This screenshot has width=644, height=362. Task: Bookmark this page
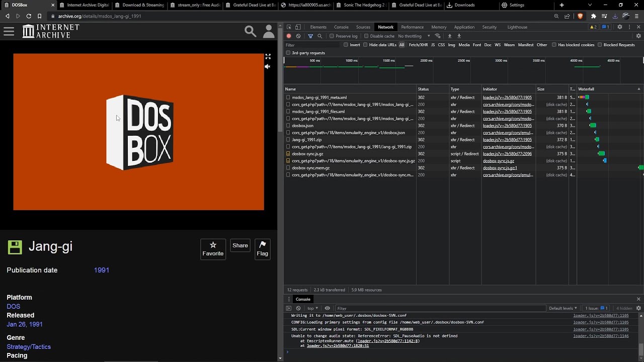click(39, 16)
